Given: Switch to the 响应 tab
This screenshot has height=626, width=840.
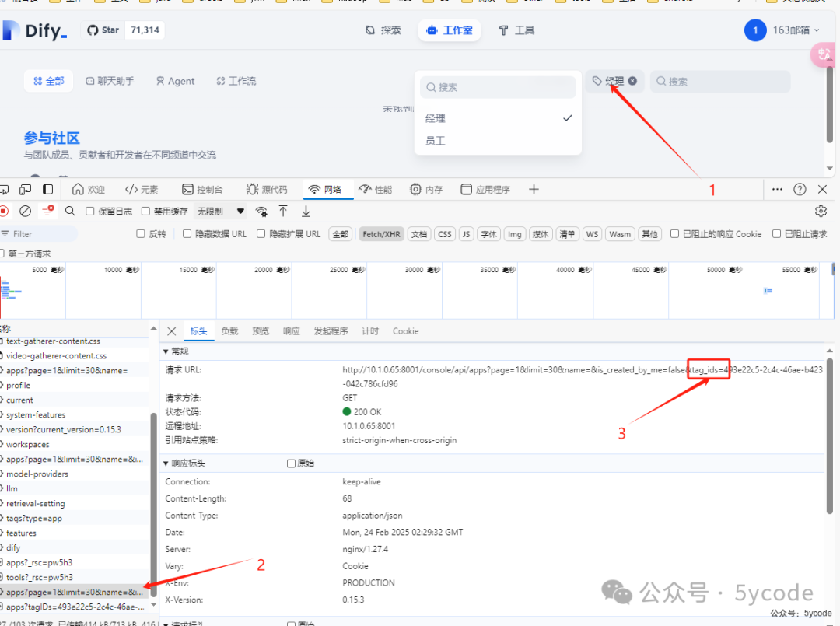Looking at the screenshot, I should pos(292,331).
